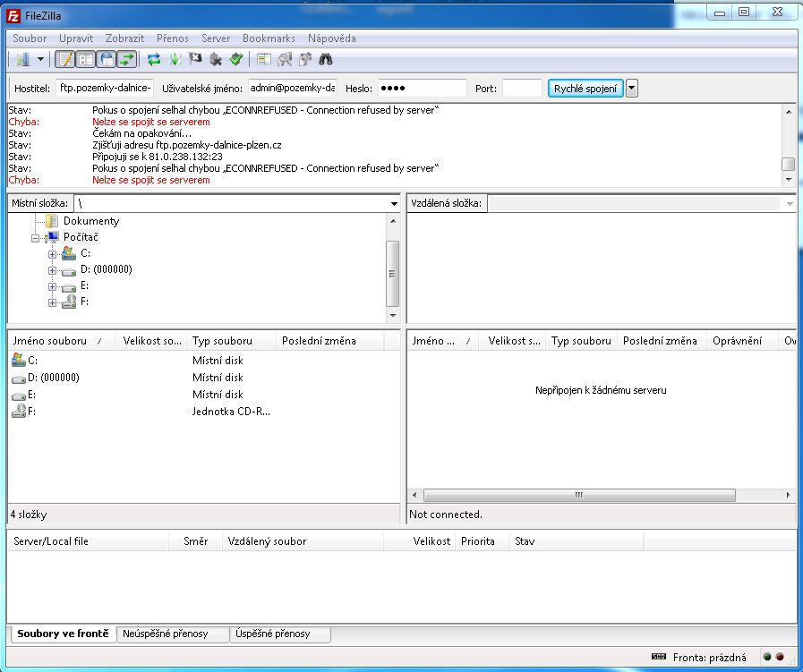Focus the Uživatelské jméno input field
This screenshot has width=803, height=672.
(x=293, y=88)
